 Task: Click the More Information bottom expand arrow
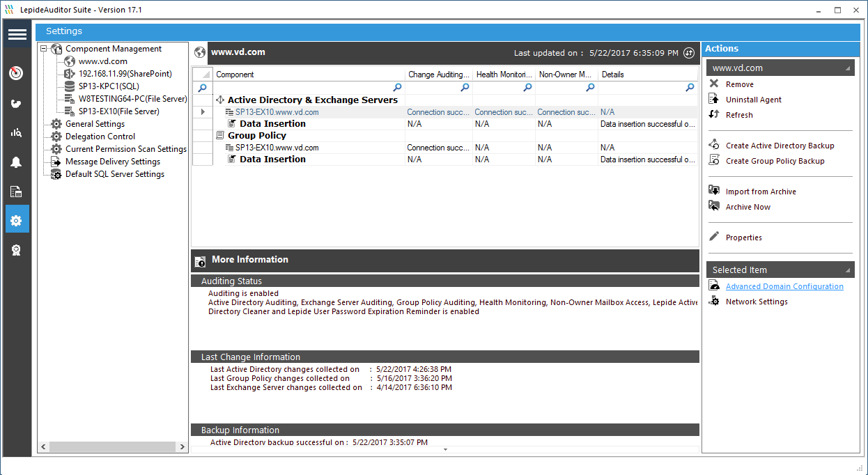(x=445, y=450)
